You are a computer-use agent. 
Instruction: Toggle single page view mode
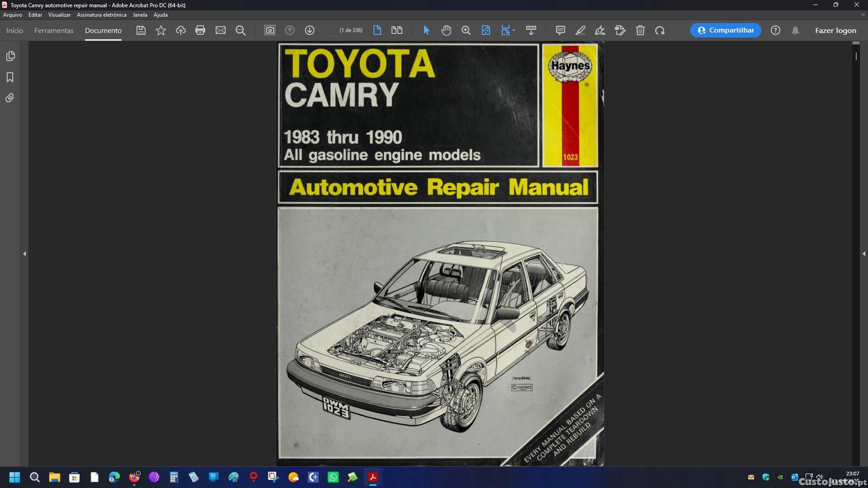(377, 30)
